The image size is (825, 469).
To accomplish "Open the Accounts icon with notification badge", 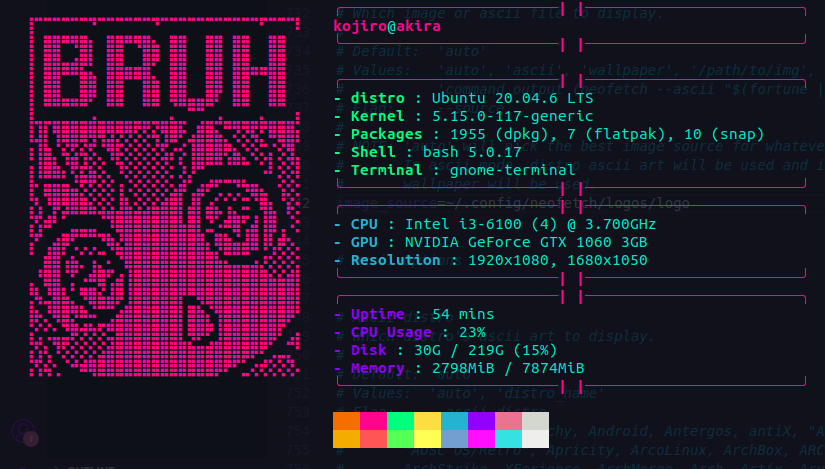I will (x=24, y=432).
